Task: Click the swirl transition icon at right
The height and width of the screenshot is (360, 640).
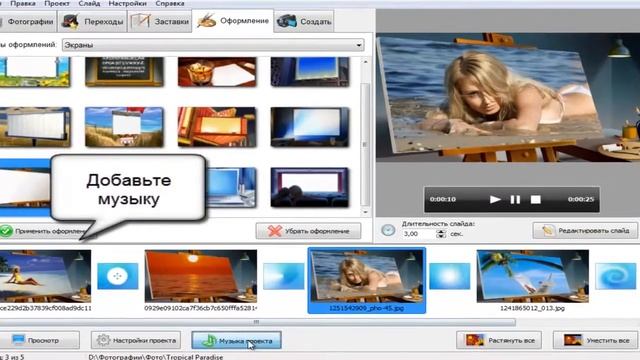Action: [x=616, y=276]
